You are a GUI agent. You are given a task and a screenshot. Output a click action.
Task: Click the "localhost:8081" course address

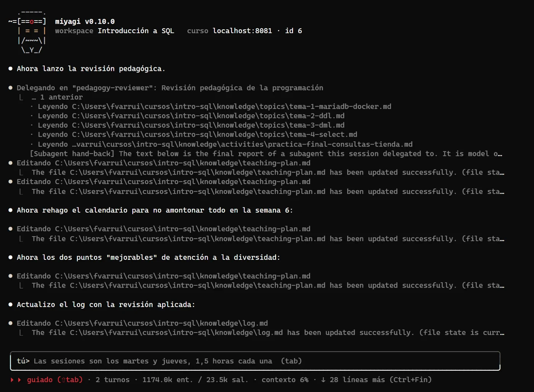pos(242,31)
